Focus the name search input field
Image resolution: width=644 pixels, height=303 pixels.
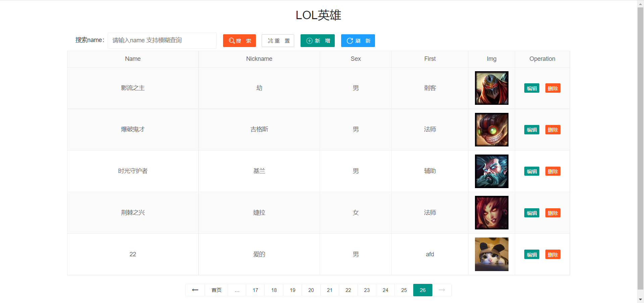(x=162, y=41)
